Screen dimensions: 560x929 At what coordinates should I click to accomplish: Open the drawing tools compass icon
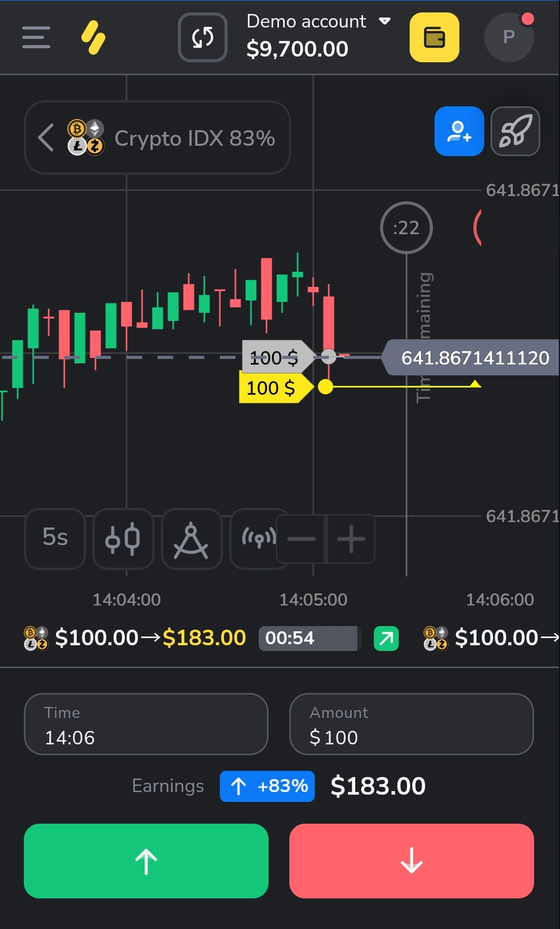tap(191, 538)
